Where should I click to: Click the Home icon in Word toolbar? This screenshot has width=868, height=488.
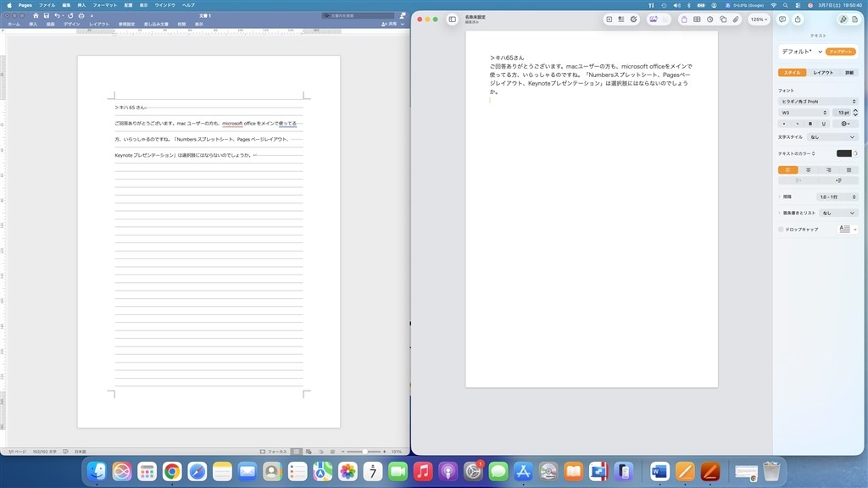(36, 15)
